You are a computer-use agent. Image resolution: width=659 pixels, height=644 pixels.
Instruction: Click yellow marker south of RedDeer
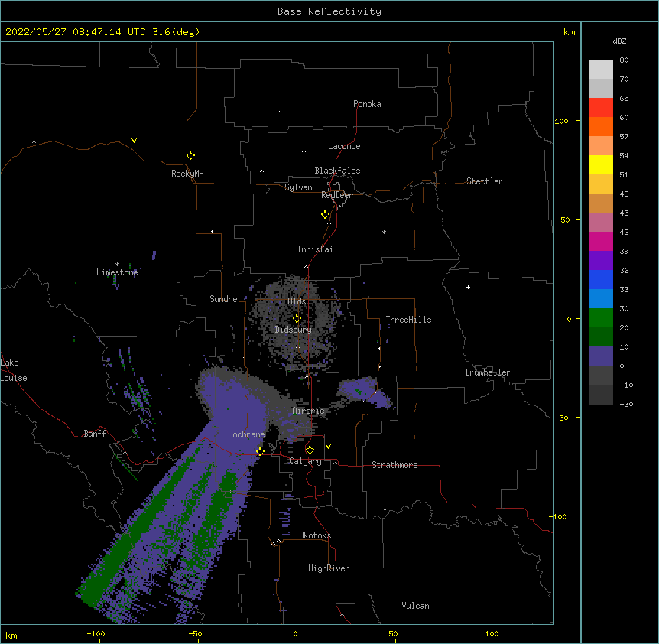[x=325, y=214]
